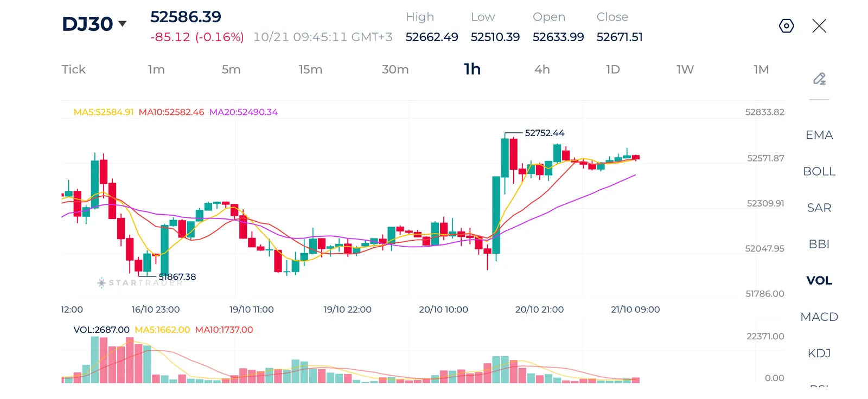
Task: Toggle the SAR indicator
Action: (819, 208)
